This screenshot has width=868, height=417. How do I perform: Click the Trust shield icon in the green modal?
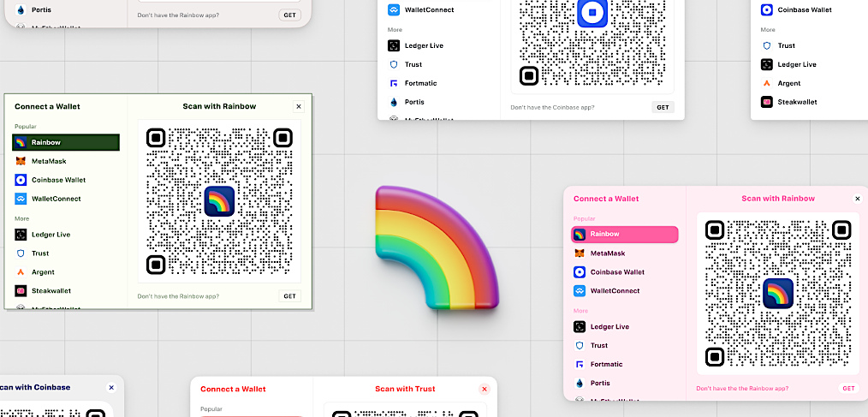point(21,253)
